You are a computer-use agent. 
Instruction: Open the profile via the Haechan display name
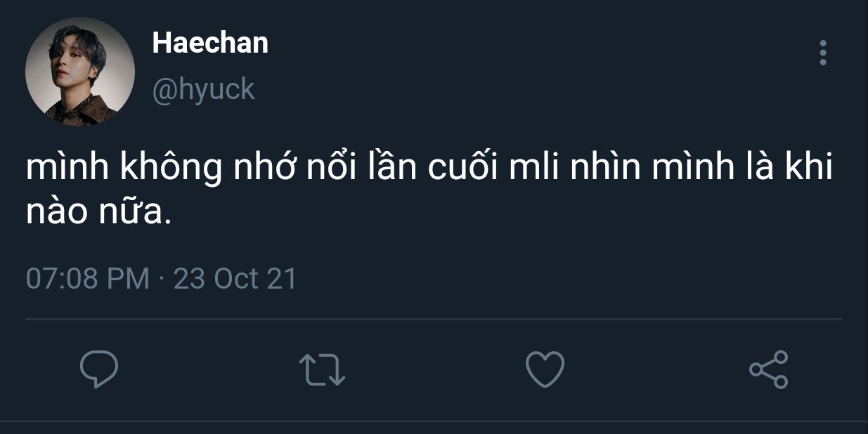point(210,43)
